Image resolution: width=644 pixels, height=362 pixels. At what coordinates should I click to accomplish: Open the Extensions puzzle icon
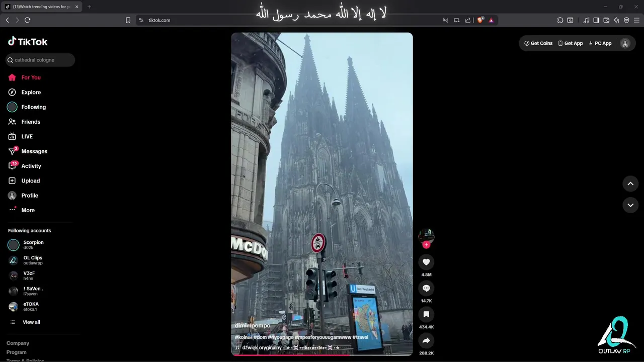560,20
